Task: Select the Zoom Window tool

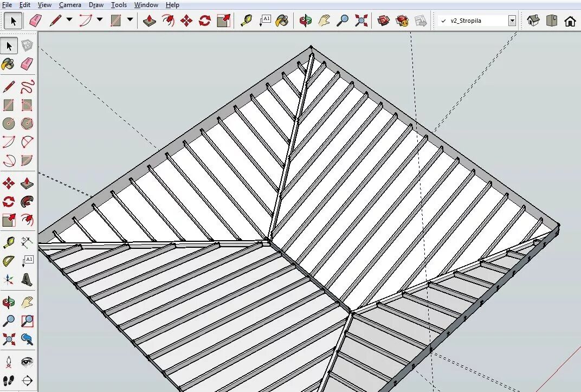Action: click(27, 321)
